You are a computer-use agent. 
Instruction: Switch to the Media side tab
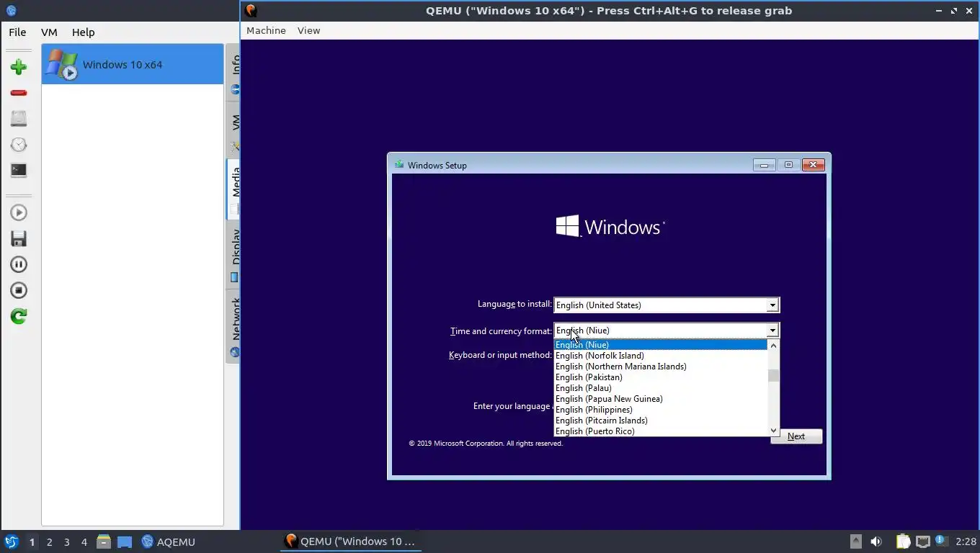234,189
